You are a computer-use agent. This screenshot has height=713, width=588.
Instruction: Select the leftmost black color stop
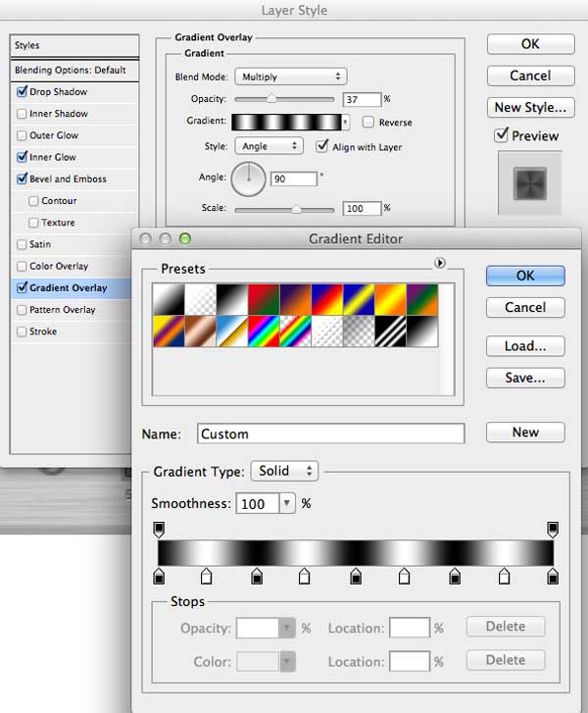point(159,576)
